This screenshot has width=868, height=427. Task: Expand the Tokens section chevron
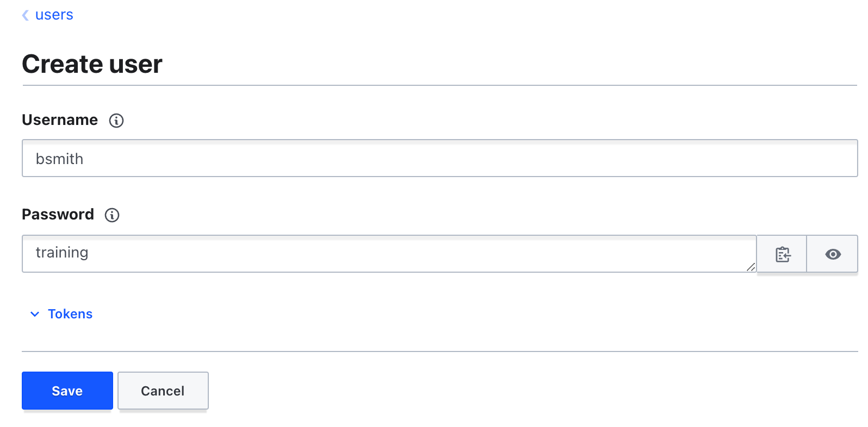tap(35, 314)
